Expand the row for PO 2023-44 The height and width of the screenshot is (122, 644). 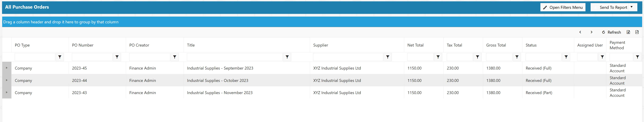coord(7,80)
